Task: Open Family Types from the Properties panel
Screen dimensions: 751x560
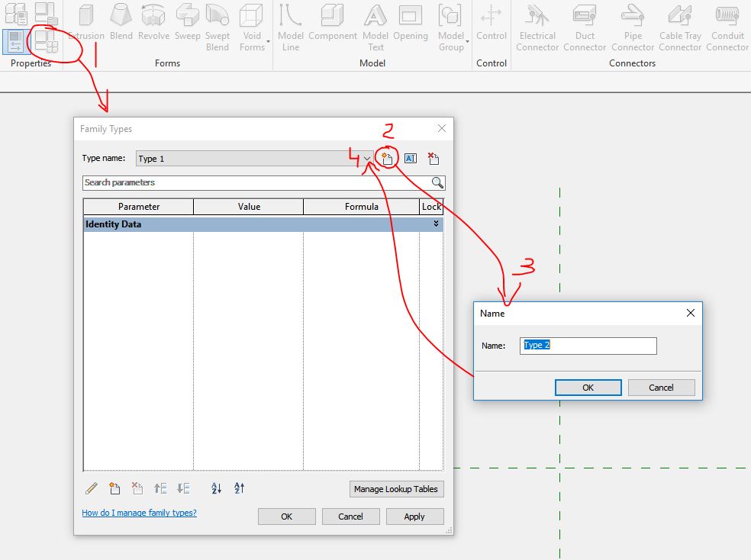Action: pos(44,40)
